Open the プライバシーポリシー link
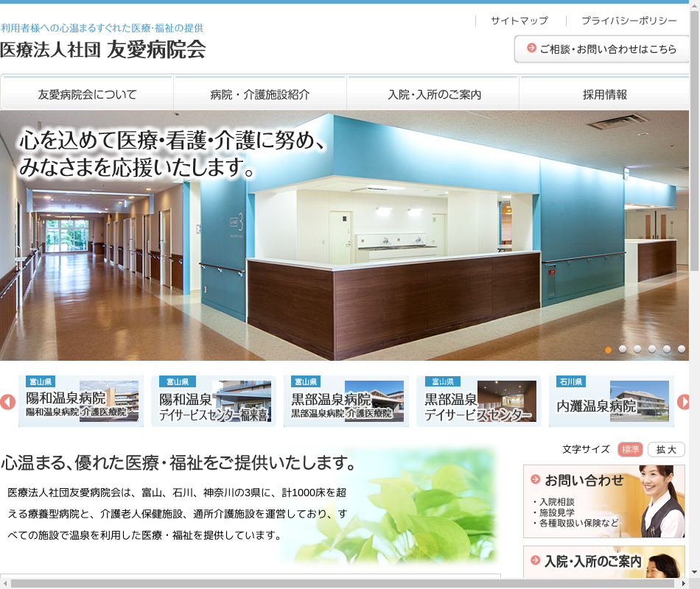 pos(629,21)
